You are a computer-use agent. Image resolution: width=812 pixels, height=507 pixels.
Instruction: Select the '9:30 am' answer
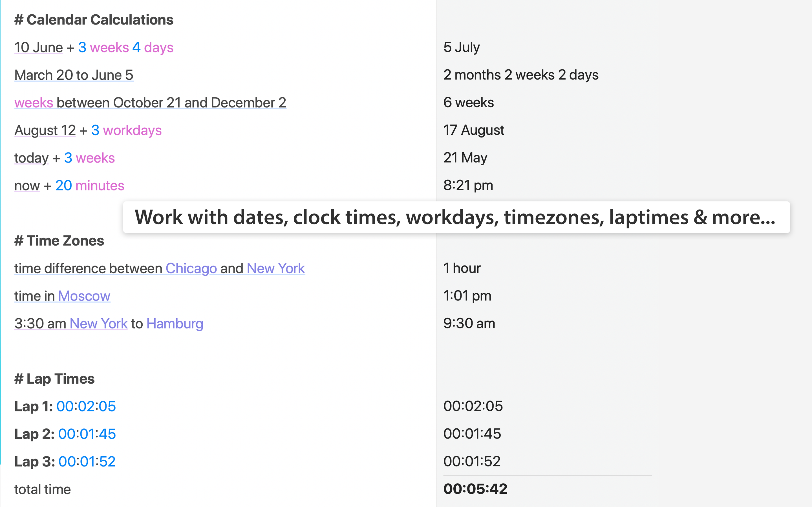coord(469,324)
